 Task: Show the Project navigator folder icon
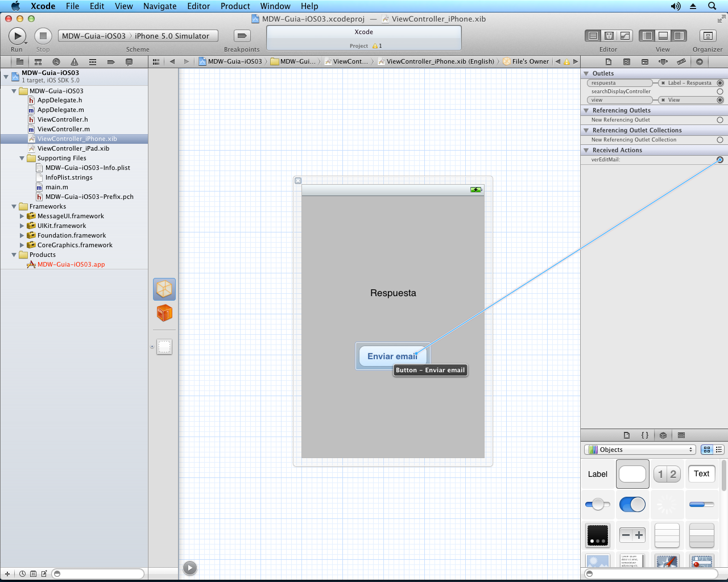coord(20,61)
